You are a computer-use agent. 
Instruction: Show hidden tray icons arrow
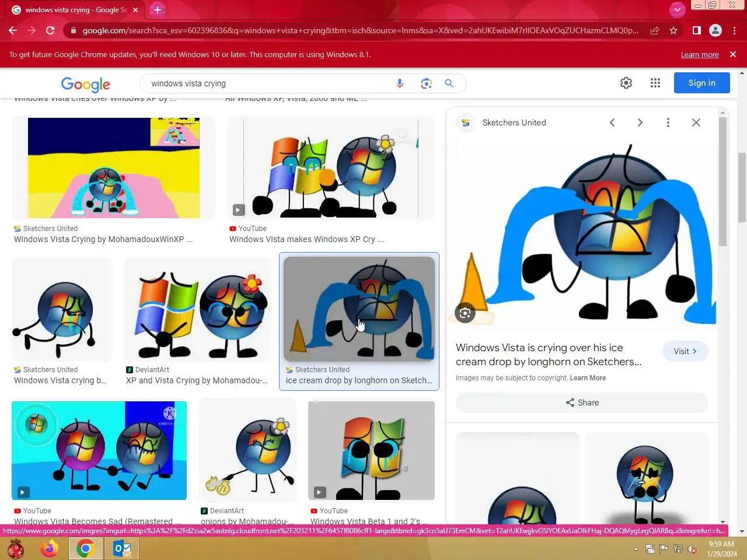[x=636, y=549]
